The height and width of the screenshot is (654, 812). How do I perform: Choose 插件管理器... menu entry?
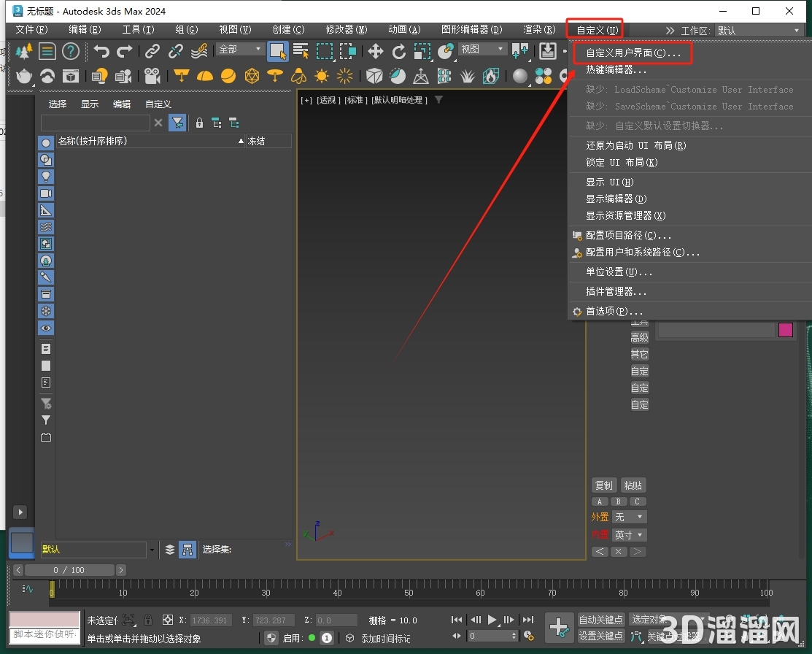(x=616, y=291)
